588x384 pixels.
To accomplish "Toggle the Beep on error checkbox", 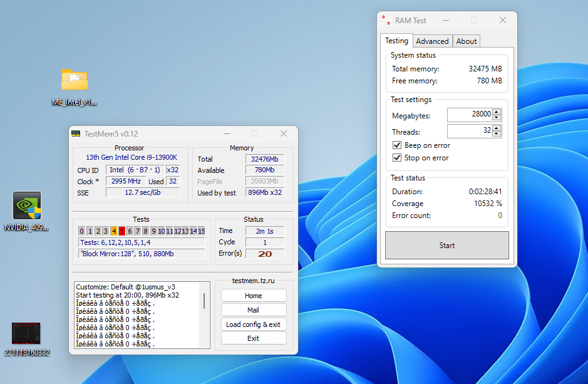I will [x=397, y=145].
